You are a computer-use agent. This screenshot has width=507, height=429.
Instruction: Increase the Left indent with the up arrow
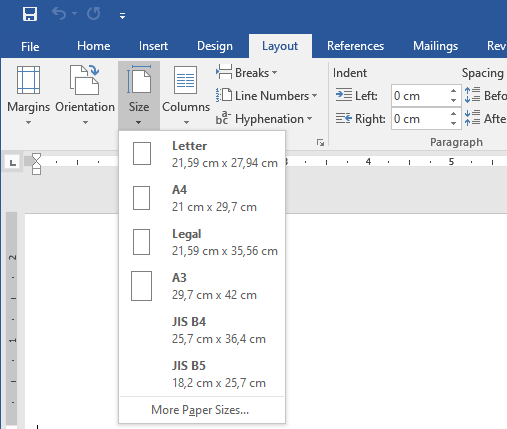tap(453, 91)
